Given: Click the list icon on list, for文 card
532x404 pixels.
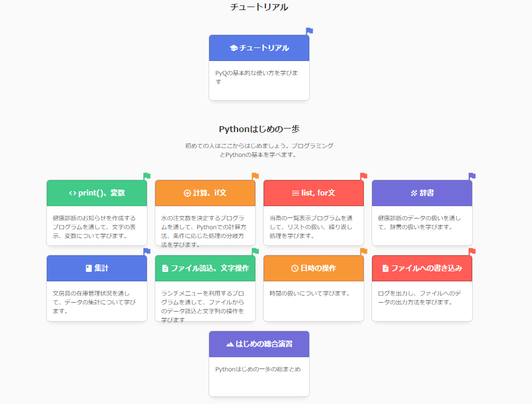Looking at the screenshot, I should (296, 193).
